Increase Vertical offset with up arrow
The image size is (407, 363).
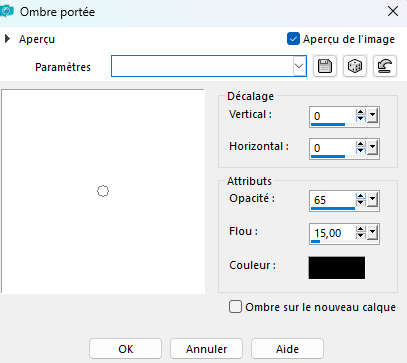(x=361, y=112)
